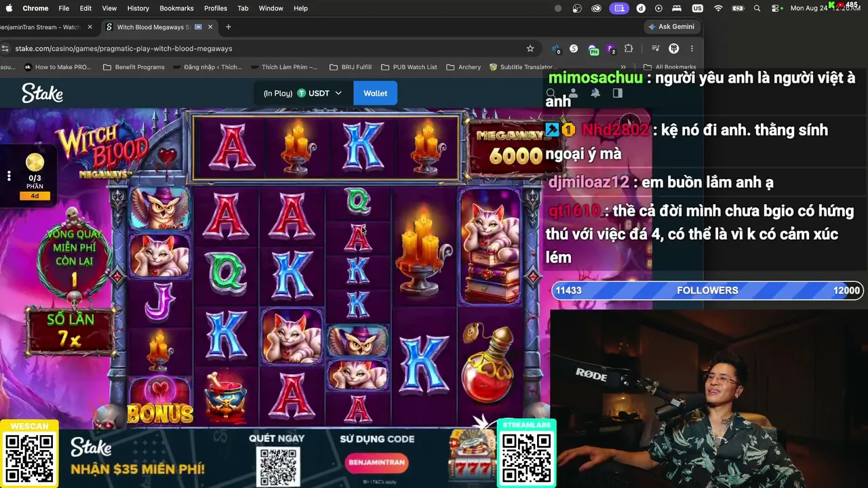The height and width of the screenshot is (488, 868).
Task: Open the Thích Làm Phim bookmark
Action: (x=284, y=67)
